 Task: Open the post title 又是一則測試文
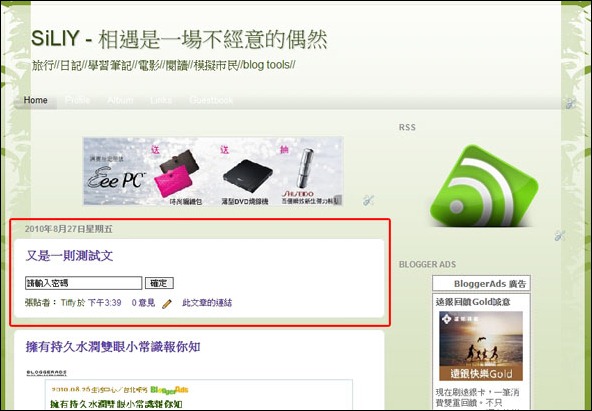[x=69, y=256]
